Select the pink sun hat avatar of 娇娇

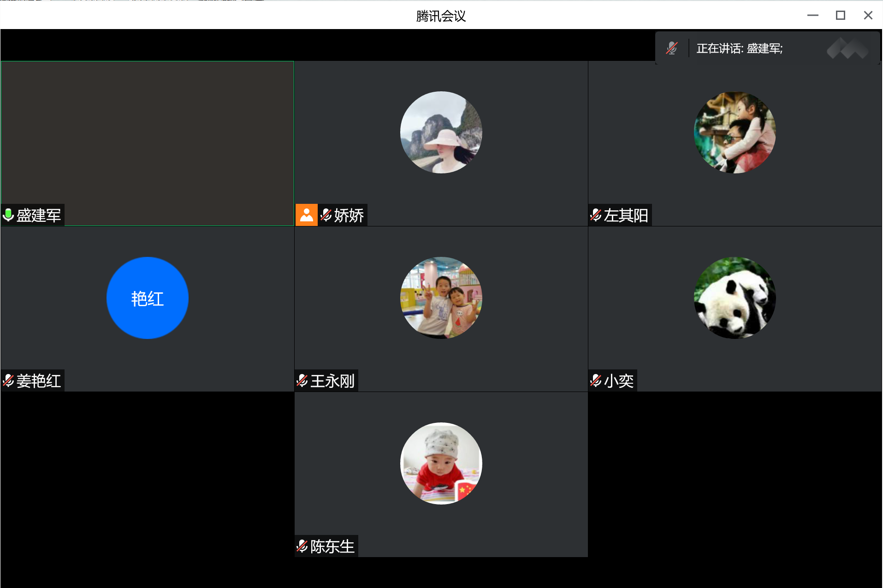(x=441, y=132)
